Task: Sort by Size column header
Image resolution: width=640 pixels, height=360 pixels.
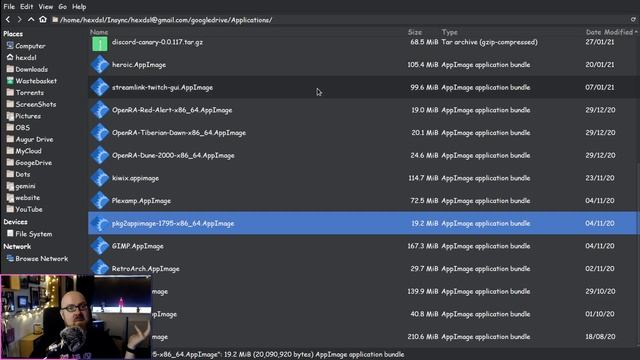Action: pos(414,32)
